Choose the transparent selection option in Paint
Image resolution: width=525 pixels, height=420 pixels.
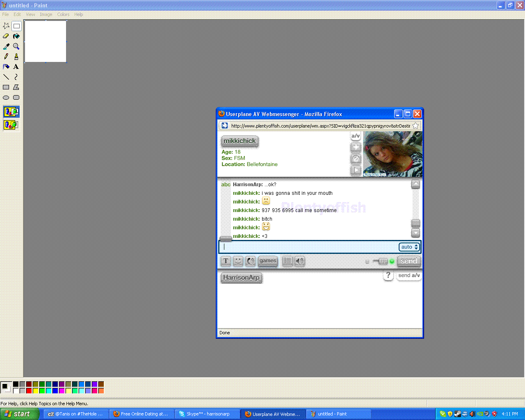pos(11,124)
